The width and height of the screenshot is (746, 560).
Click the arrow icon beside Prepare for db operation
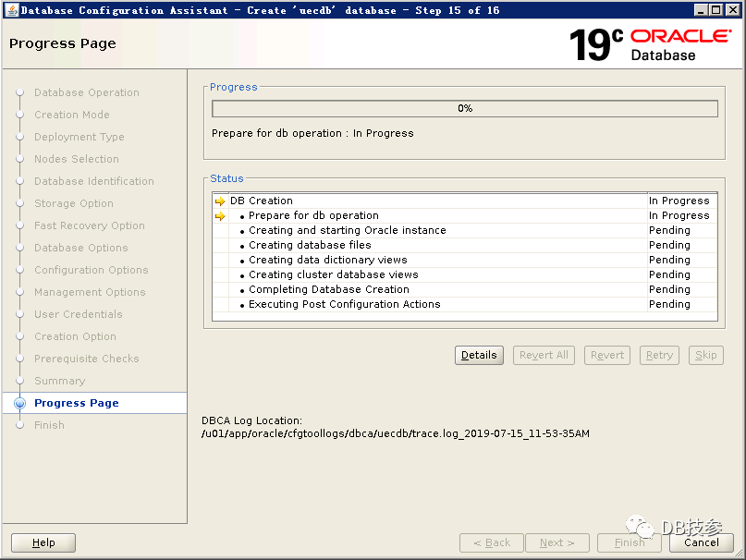point(220,215)
